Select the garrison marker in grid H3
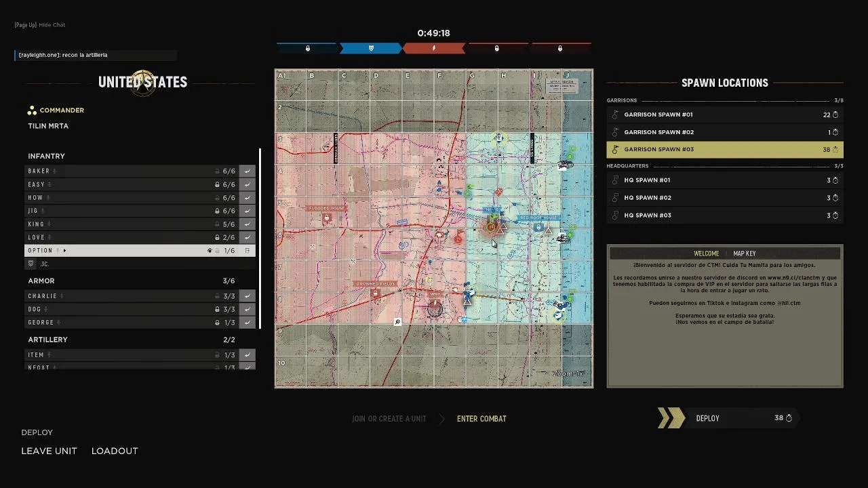Image resolution: width=868 pixels, height=488 pixels. [x=499, y=138]
